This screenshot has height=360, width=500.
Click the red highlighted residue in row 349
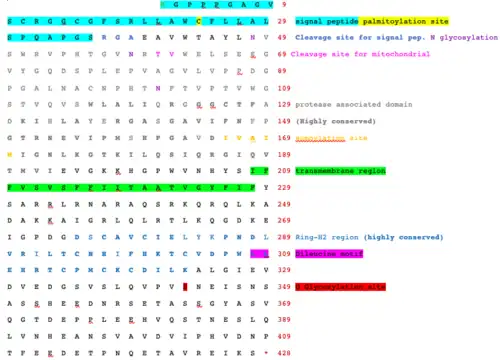point(185,287)
